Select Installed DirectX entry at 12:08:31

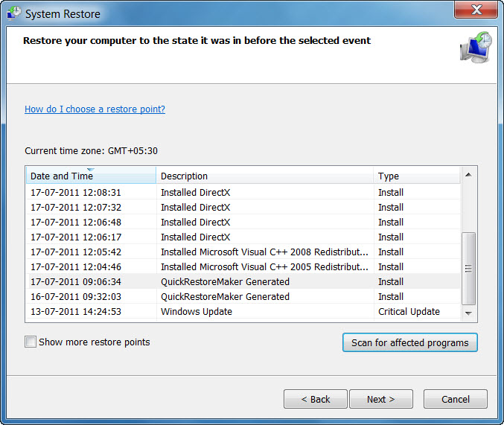[195, 193]
